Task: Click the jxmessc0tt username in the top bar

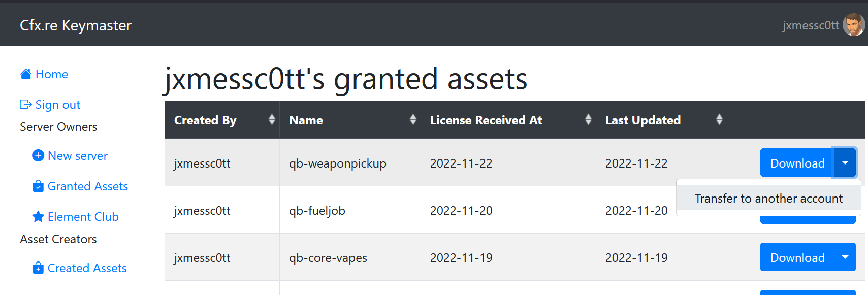Action: (810, 25)
